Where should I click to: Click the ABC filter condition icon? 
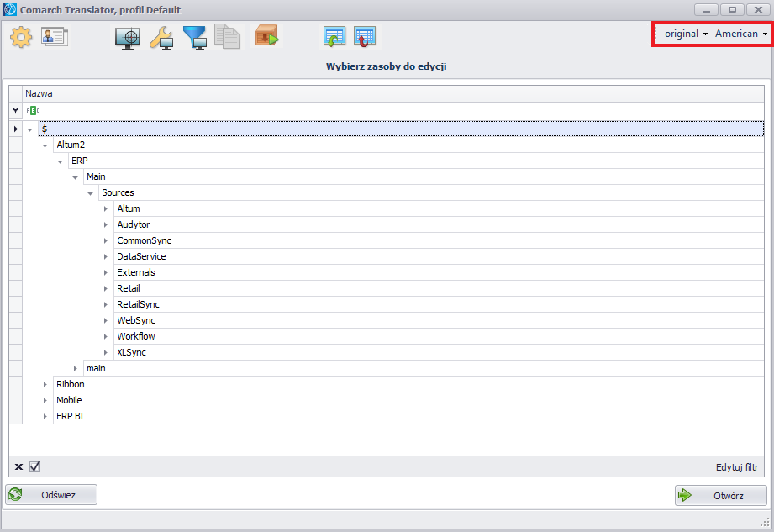point(33,111)
